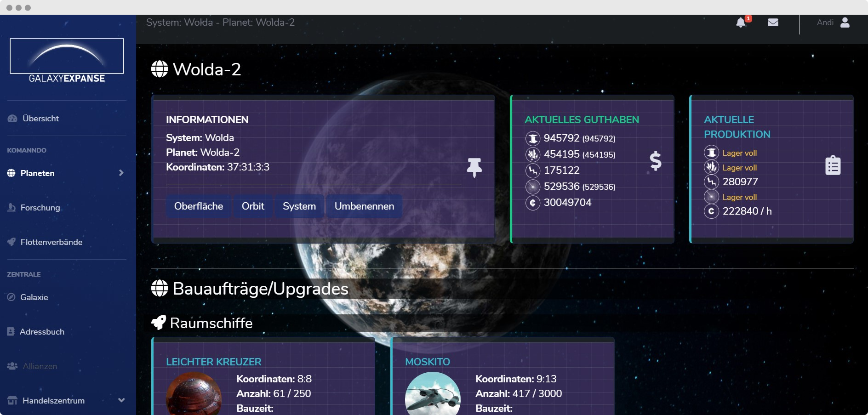This screenshot has height=415, width=868.
Task: Open the notifications bell icon
Action: click(741, 23)
